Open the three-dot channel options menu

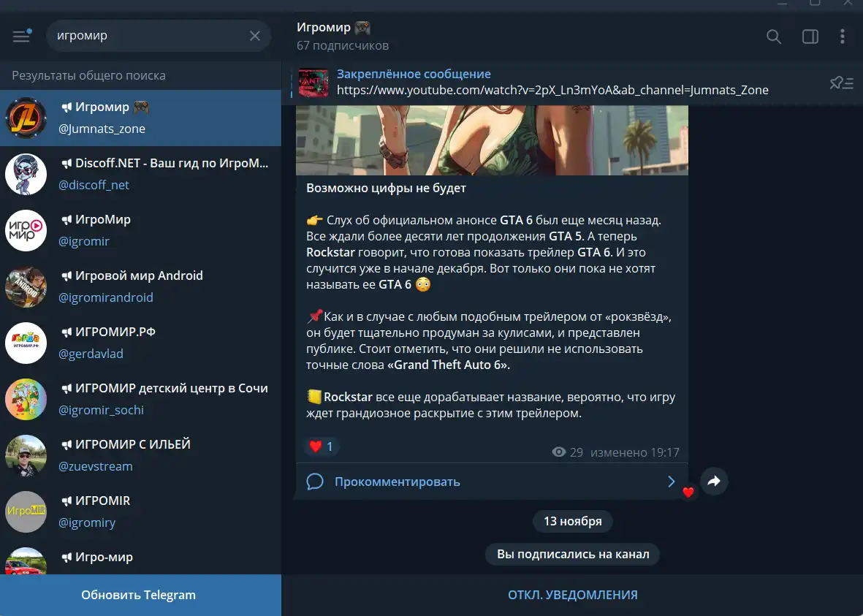pos(842,37)
